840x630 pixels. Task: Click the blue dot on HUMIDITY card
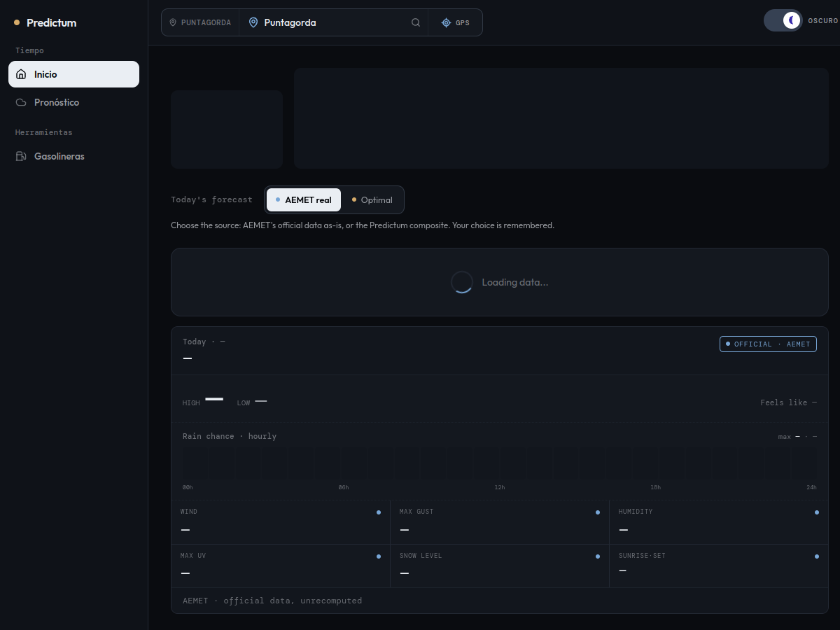(817, 512)
